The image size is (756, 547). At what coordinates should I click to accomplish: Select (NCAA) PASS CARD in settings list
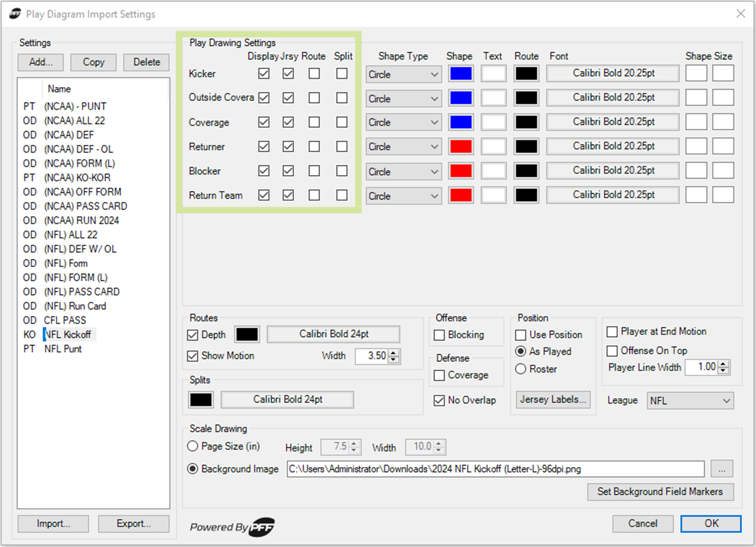click(x=85, y=206)
